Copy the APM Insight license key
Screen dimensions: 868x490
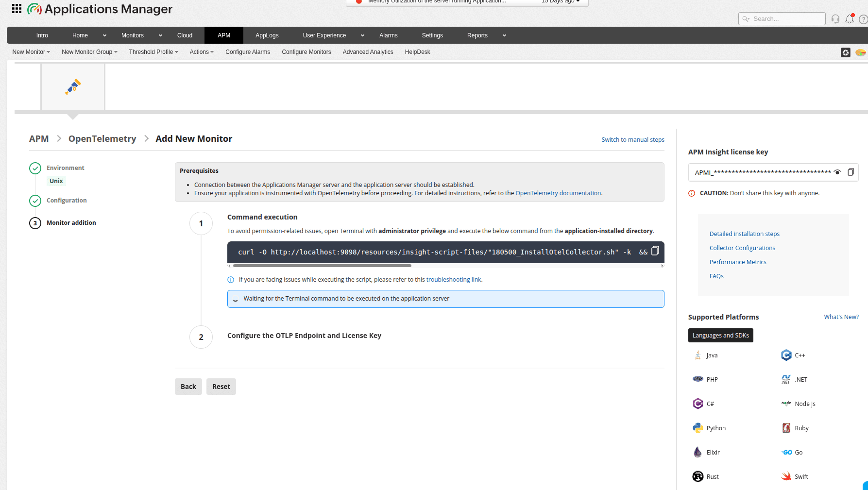click(x=851, y=172)
